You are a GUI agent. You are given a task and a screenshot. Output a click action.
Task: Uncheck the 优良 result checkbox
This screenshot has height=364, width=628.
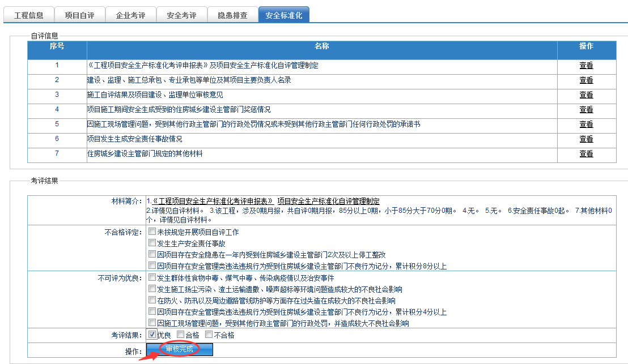click(152, 335)
